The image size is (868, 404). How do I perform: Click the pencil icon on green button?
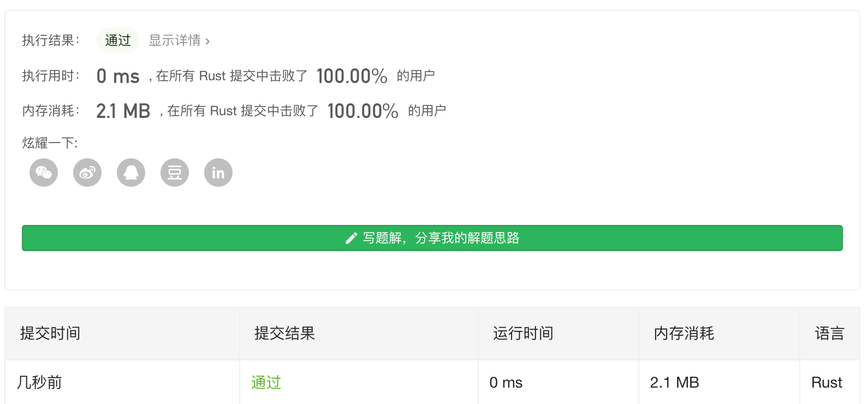tap(352, 238)
